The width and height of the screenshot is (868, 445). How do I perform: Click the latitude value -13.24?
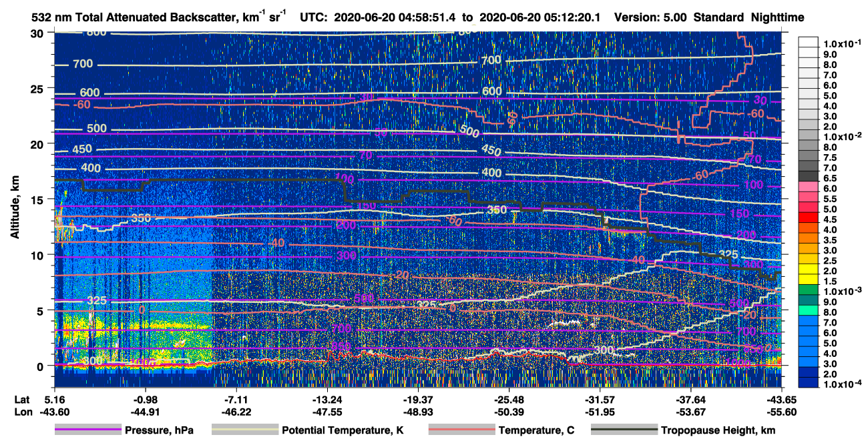(327, 399)
